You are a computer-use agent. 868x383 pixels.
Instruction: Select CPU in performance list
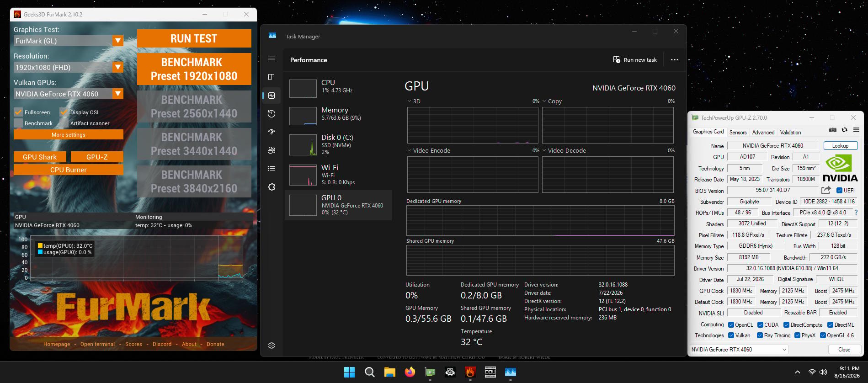pos(338,89)
